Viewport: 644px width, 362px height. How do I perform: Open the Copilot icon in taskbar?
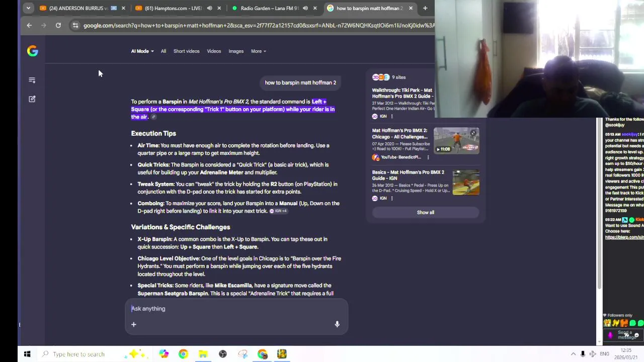coord(164,354)
